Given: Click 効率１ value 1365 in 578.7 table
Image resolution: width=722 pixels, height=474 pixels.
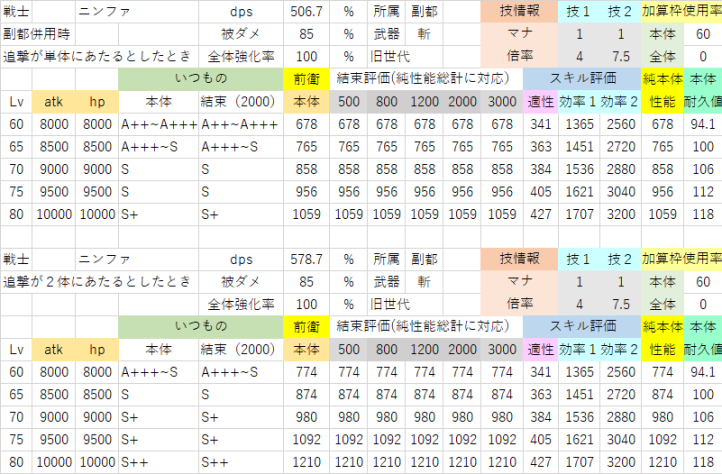Looking at the screenshot, I should [579, 372].
